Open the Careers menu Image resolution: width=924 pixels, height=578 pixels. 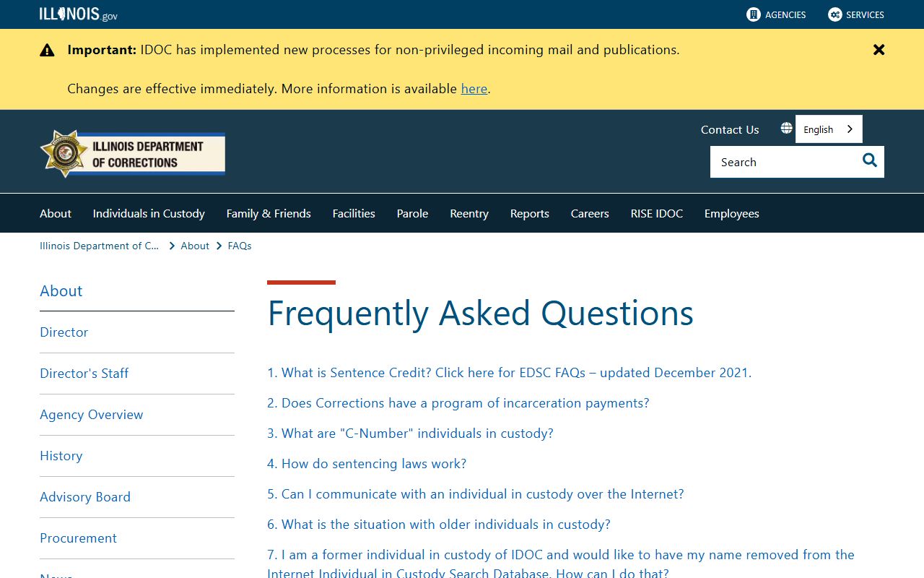590,213
